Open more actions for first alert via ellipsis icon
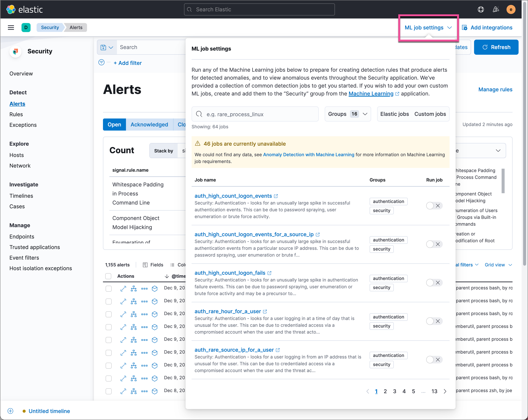The height and width of the screenshot is (420, 528). point(144,289)
